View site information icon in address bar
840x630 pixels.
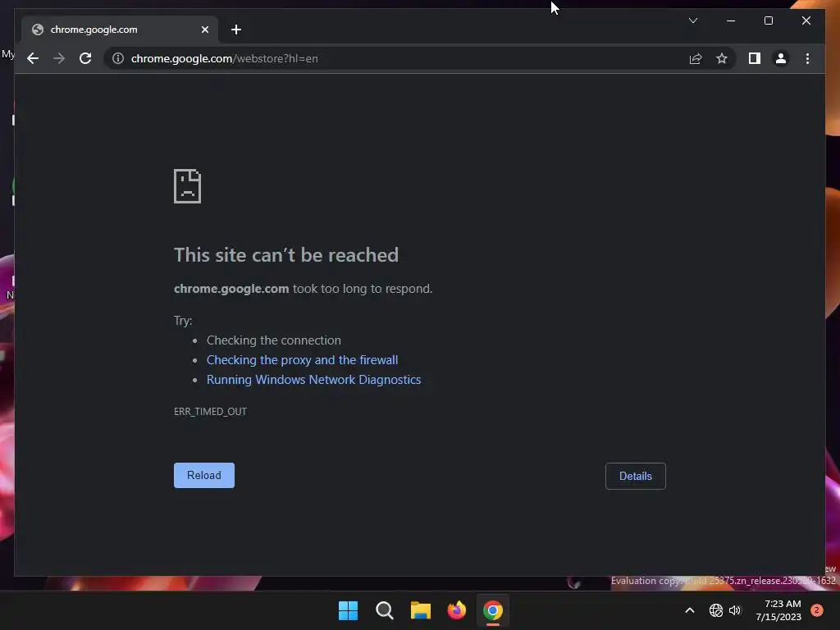click(118, 58)
